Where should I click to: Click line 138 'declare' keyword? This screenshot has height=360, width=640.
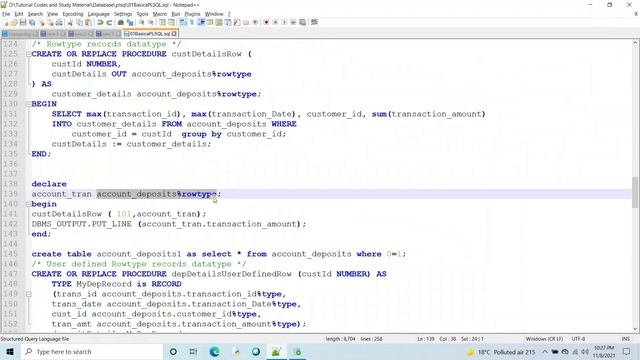49,184
